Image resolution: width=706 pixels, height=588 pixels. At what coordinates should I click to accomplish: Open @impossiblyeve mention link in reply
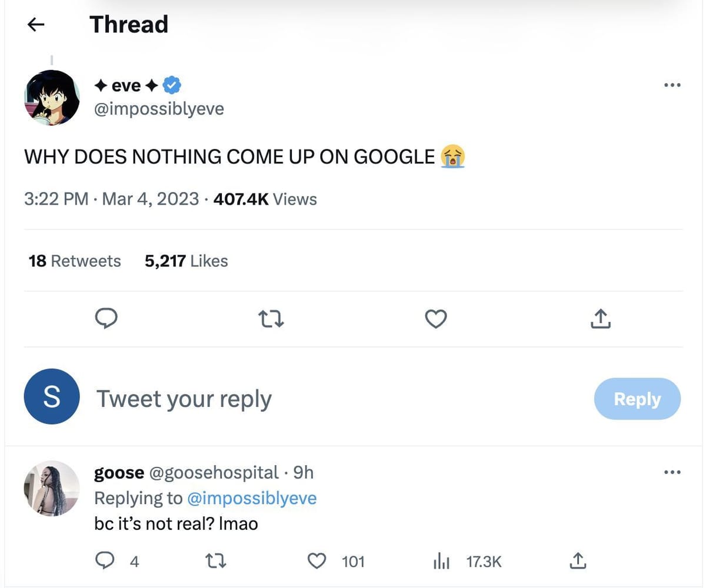click(251, 498)
